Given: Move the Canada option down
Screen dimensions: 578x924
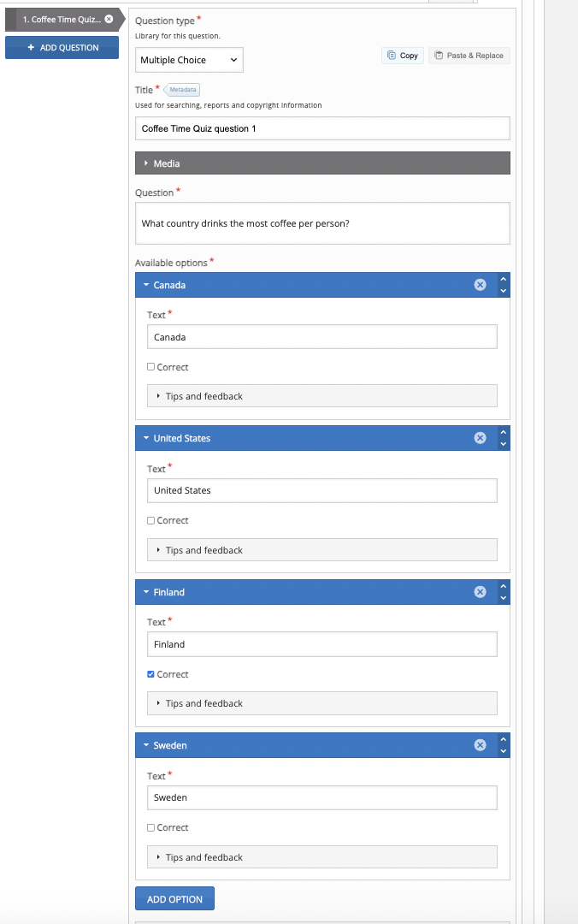Looking at the screenshot, I should point(503,291).
